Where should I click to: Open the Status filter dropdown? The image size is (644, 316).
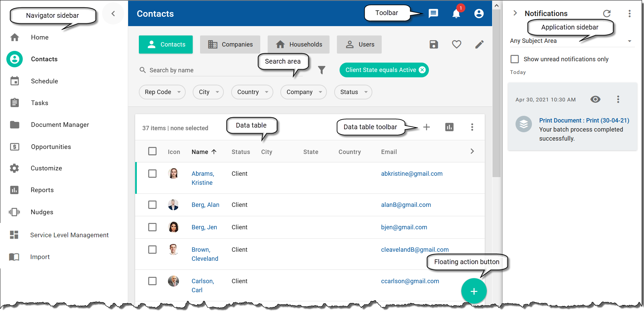click(x=353, y=92)
